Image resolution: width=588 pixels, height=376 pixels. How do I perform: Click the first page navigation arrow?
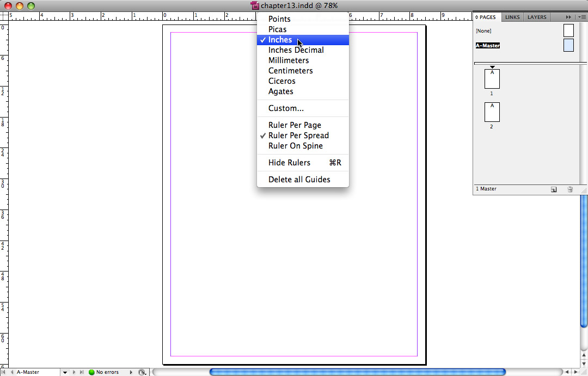pyautogui.click(x=4, y=372)
